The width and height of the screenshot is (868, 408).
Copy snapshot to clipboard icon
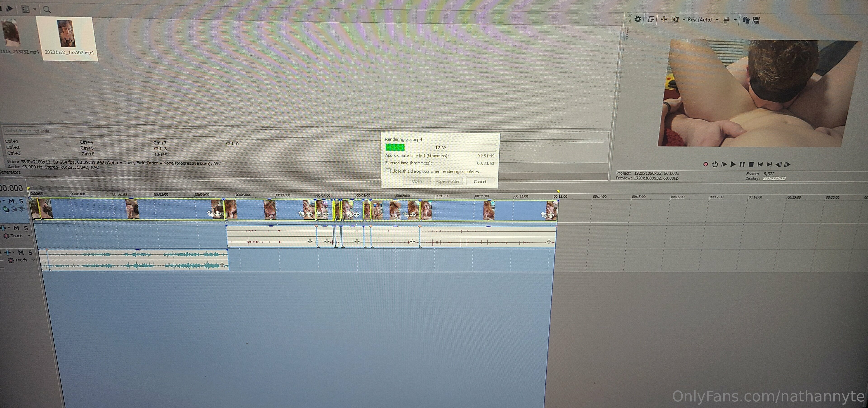[746, 20]
